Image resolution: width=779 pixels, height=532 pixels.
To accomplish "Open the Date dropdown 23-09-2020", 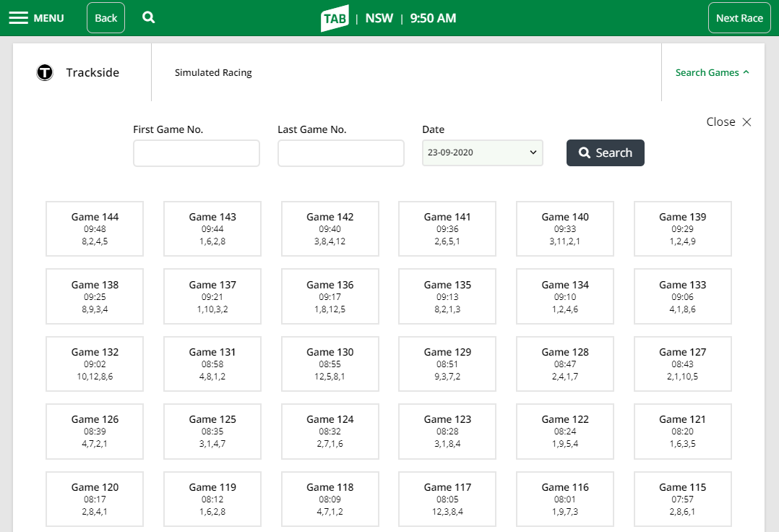I will point(483,153).
